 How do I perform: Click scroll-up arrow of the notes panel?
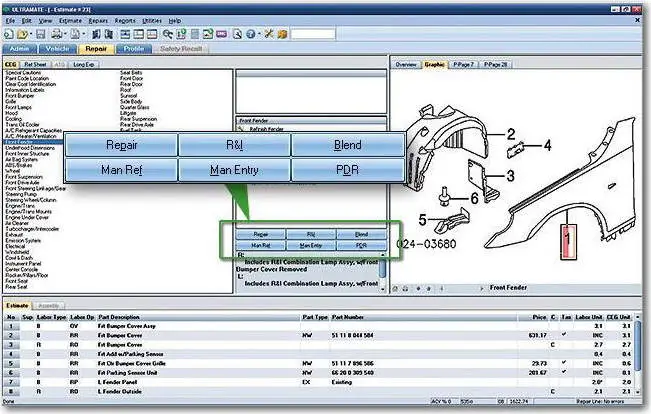click(383, 255)
